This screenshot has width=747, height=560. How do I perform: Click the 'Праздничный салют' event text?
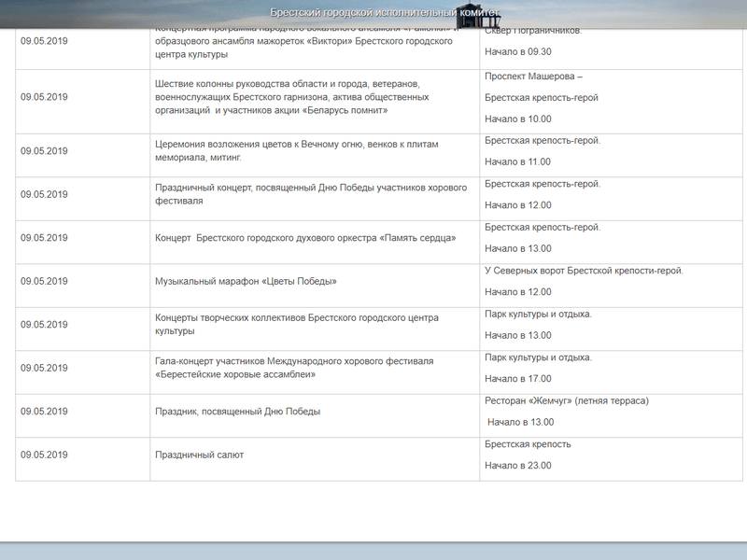(x=199, y=455)
